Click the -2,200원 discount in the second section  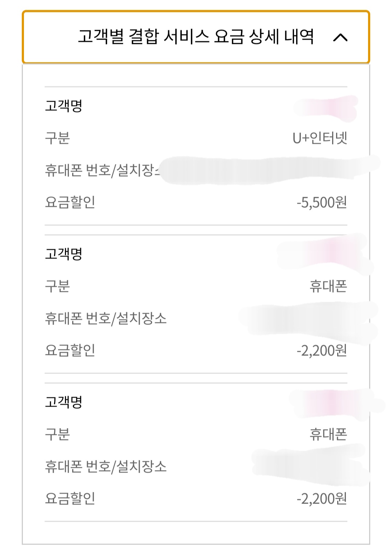click(322, 350)
